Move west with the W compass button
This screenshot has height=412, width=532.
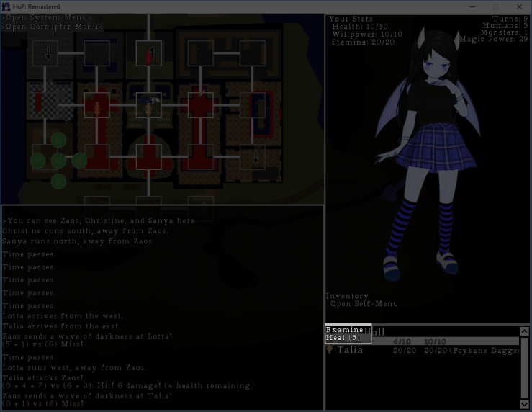point(38,161)
